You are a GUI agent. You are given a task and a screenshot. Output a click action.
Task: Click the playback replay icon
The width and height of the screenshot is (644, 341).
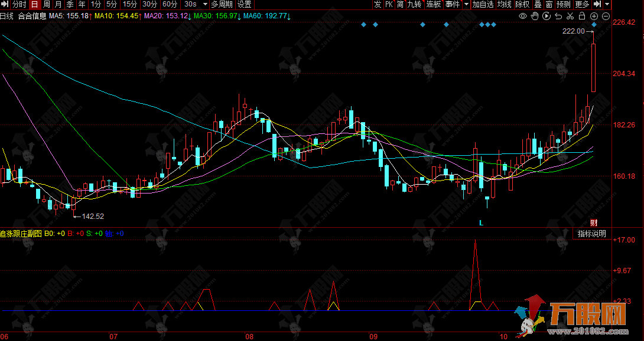click(x=547, y=16)
